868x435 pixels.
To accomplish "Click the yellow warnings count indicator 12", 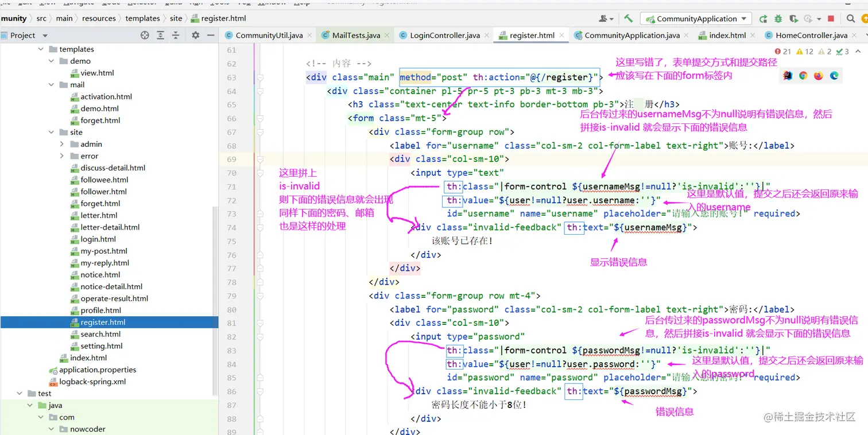I will click(x=804, y=51).
